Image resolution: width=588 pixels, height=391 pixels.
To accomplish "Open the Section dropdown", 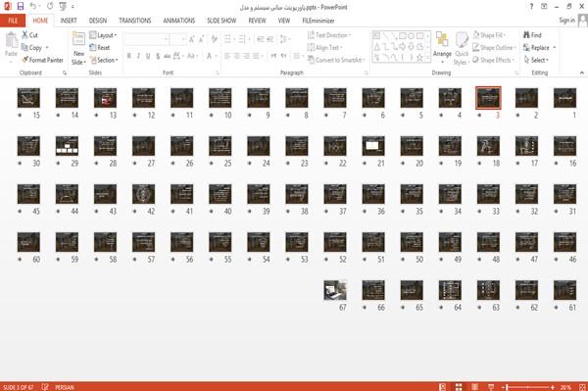I will (104, 60).
